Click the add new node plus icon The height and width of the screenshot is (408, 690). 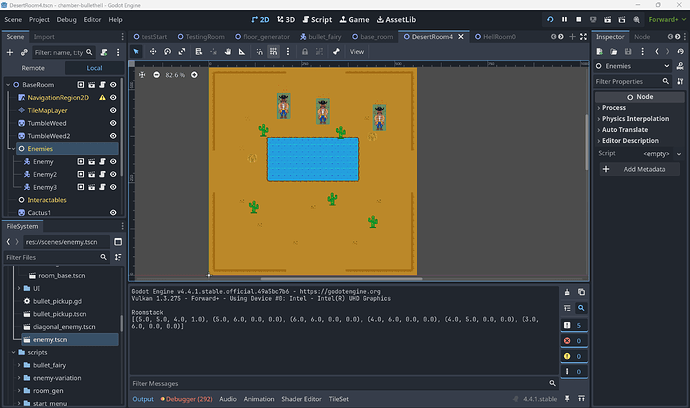12,52
